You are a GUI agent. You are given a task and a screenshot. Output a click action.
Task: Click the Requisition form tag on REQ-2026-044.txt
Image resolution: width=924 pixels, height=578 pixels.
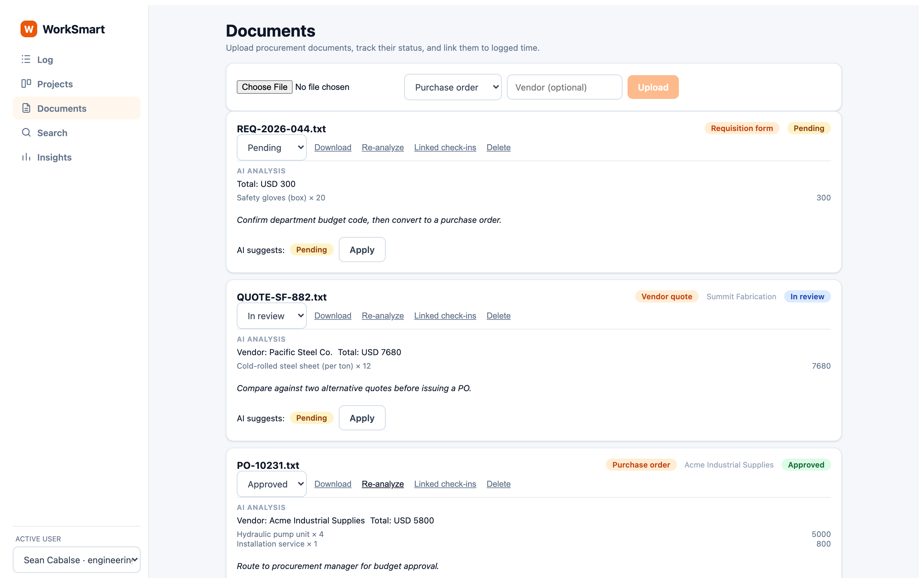[741, 128]
